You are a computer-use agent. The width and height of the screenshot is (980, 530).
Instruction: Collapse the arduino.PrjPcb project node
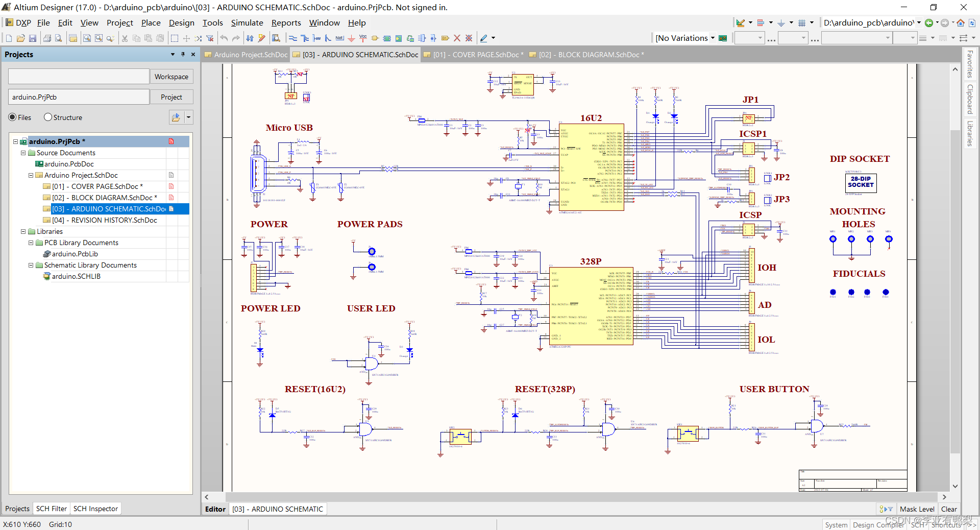click(x=15, y=142)
